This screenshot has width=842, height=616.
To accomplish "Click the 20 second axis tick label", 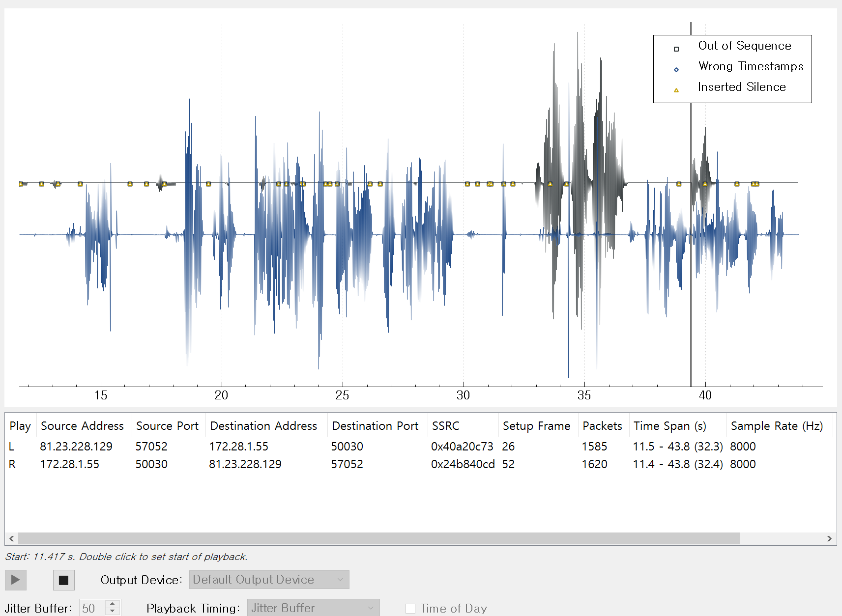I will pos(221,395).
